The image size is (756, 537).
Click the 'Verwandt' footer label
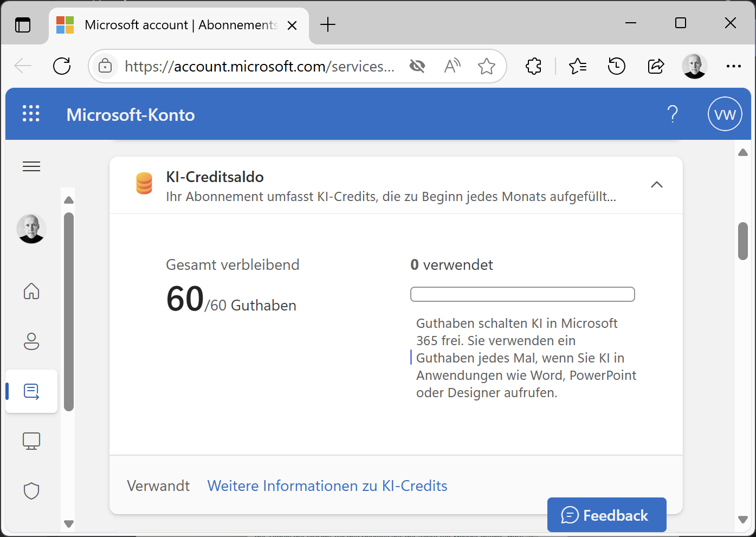tap(158, 486)
